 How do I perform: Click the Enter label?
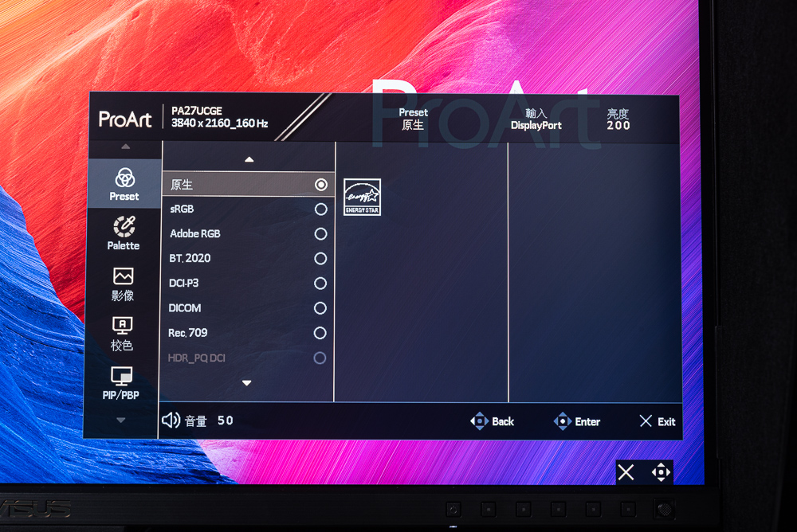pyautogui.click(x=587, y=422)
